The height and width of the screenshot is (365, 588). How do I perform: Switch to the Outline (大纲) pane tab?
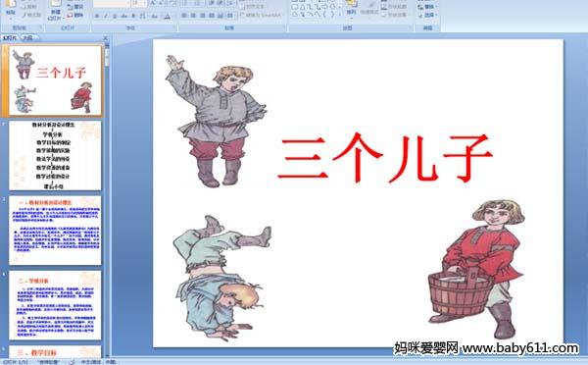[27, 37]
